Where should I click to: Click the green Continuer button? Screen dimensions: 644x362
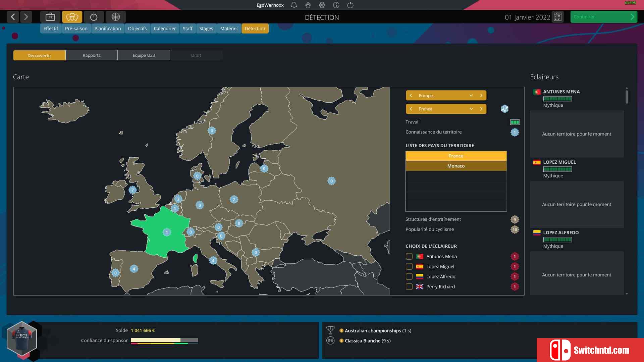pyautogui.click(x=604, y=17)
